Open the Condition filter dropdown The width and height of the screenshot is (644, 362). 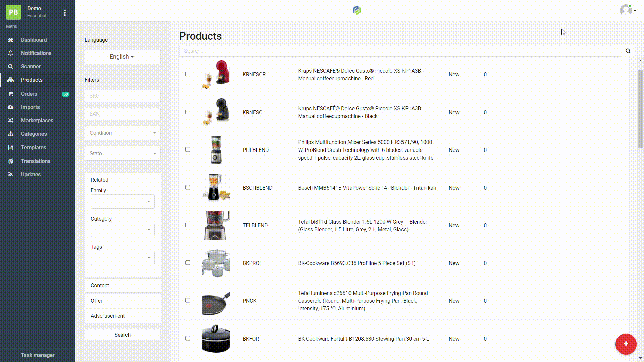coord(122,133)
